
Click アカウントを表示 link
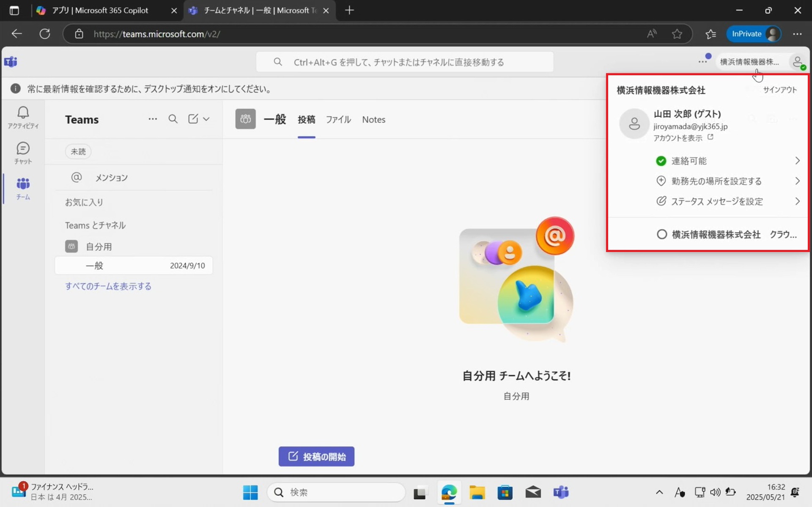pyautogui.click(x=678, y=138)
